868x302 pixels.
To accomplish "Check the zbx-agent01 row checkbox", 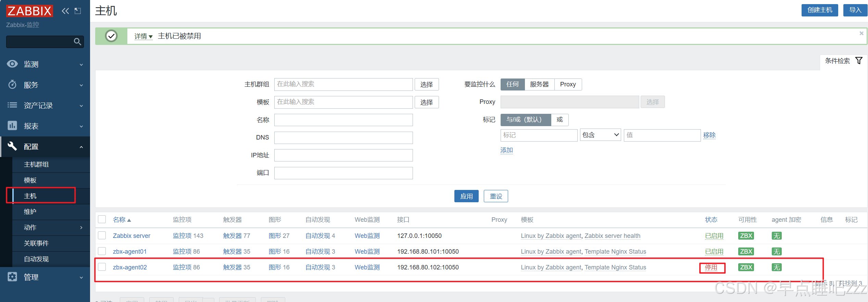I will (102, 251).
